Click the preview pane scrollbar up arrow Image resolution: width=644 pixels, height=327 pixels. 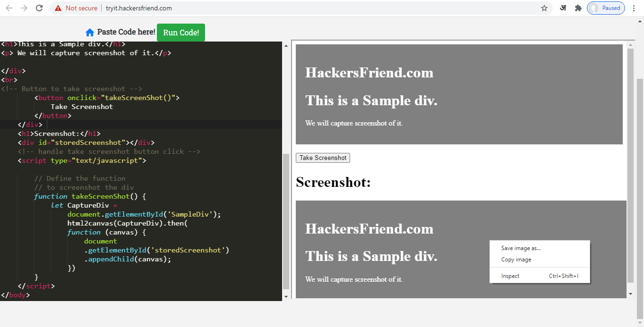coord(630,46)
